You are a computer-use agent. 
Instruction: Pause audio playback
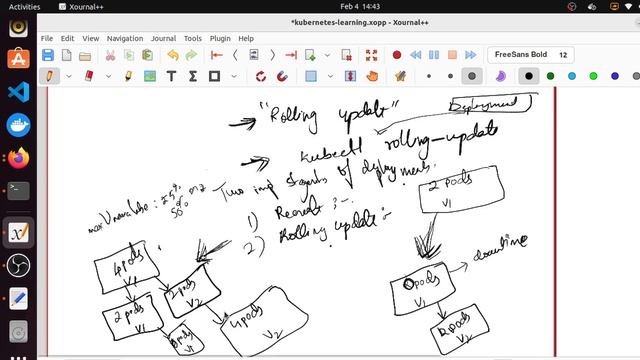point(434,55)
